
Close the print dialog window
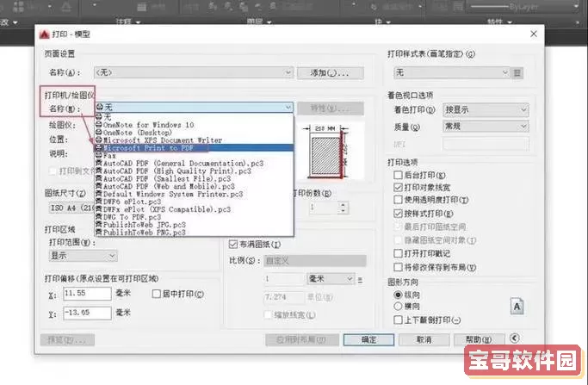coord(533,34)
